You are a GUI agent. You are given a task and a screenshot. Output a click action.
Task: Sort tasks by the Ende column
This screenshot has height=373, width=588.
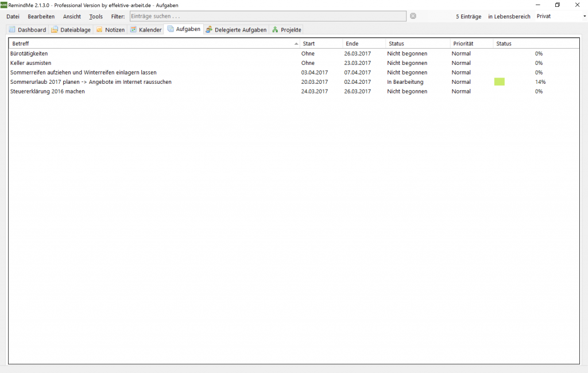[x=364, y=44]
